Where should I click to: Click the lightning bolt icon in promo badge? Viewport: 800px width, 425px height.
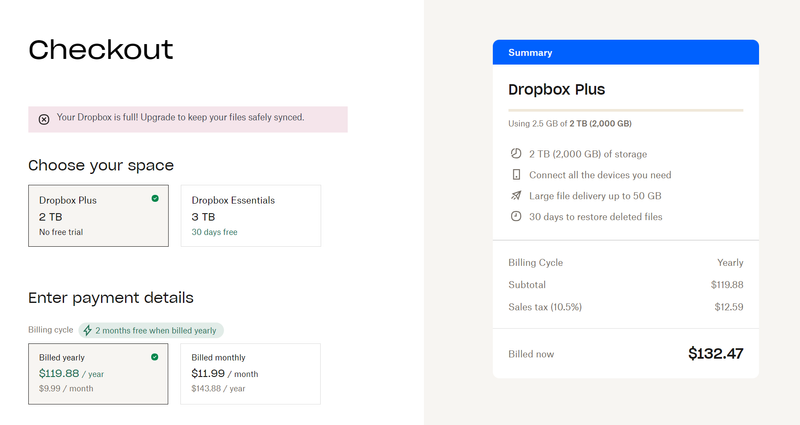tap(88, 330)
